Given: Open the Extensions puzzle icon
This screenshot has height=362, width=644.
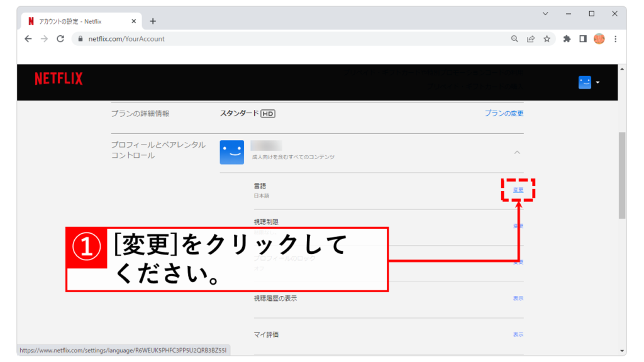Looking at the screenshot, I should (x=567, y=39).
